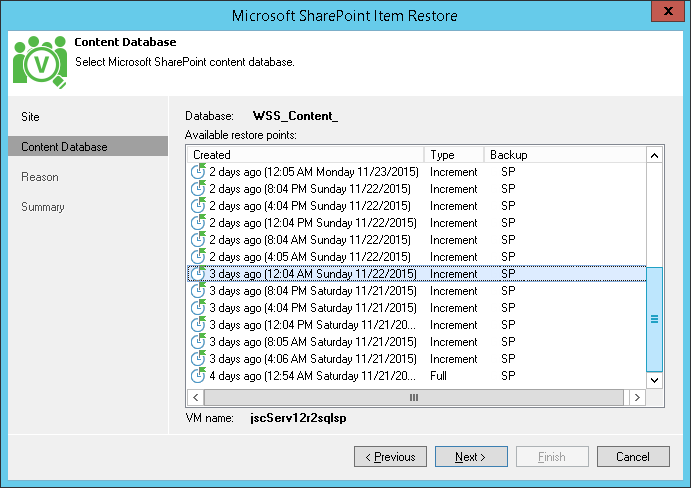The height and width of the screenshot is (488, 691).
Task: Click the 12:04 PM Sunday restore point icon
Action: pyautogui.click(x=198, y=223)
